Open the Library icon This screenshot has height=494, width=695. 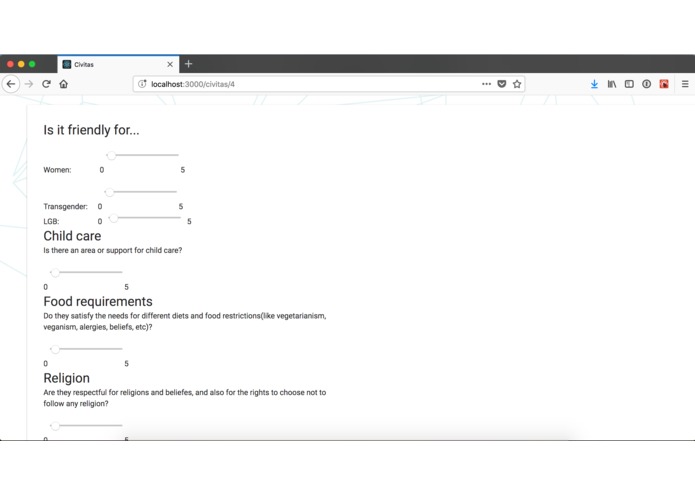click(x=612, y=84)
